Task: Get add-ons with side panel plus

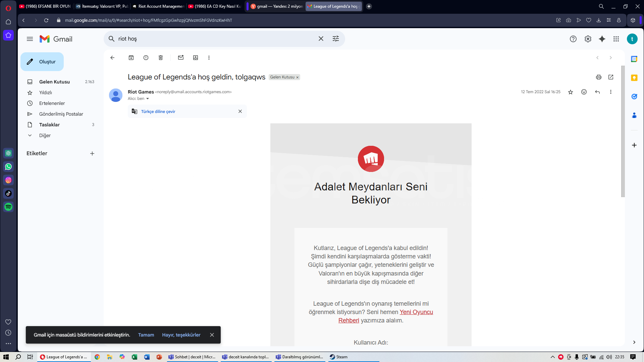Action: point(634,145)
